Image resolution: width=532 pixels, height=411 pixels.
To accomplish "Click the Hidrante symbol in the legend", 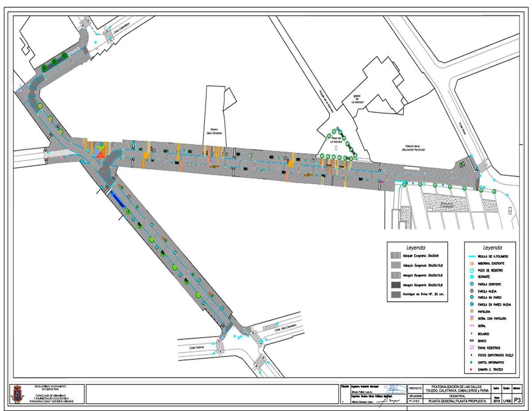I will pos(472,277).
